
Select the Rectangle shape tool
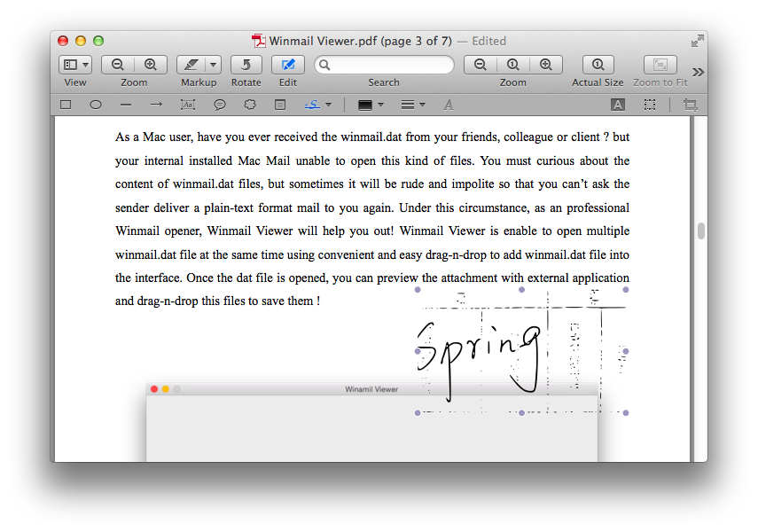(x=66, y=105)
